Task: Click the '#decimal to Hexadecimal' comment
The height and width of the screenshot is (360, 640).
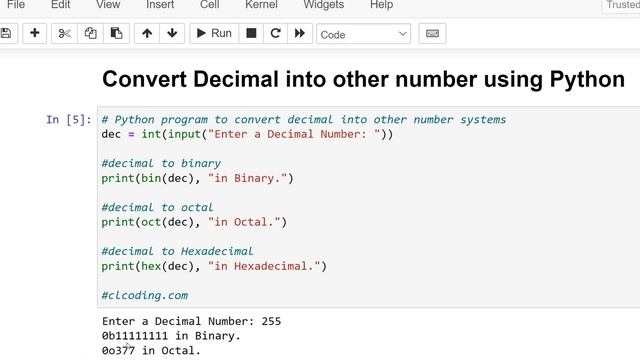Action: click(x=178, y=252)
